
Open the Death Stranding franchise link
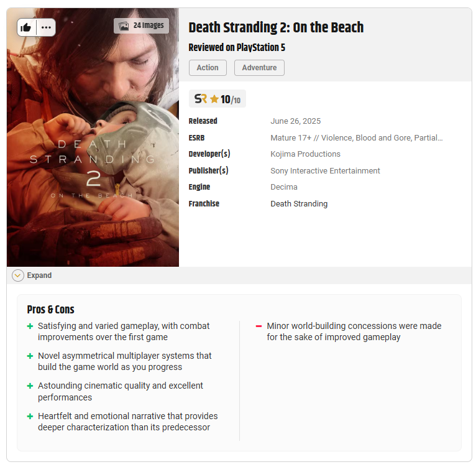299,203
